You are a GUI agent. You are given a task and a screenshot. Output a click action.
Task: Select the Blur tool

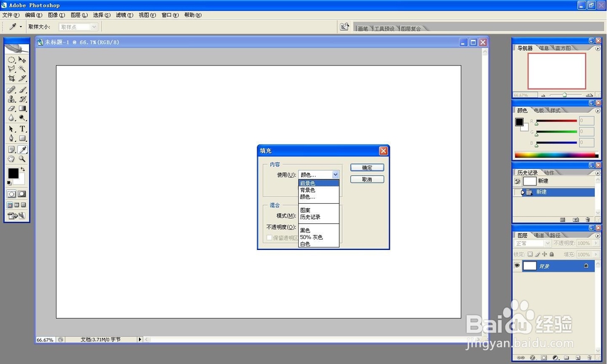pyautogui.click(x=12, y=118)
